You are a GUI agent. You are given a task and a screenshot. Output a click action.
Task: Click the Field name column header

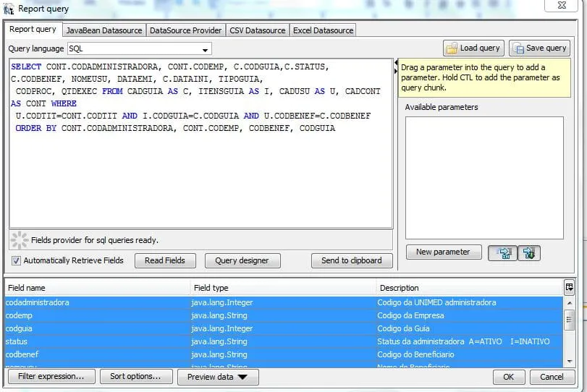point(97,288)
